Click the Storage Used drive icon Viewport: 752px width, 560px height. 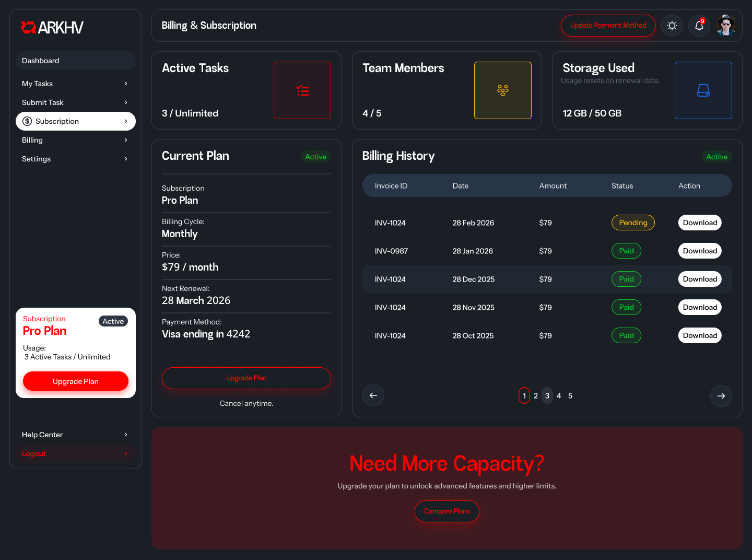(703, 90)
